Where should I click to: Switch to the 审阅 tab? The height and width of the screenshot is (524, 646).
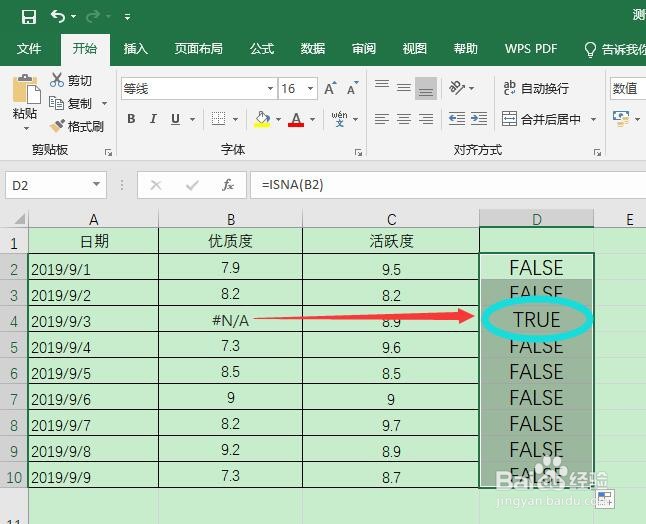364,49
